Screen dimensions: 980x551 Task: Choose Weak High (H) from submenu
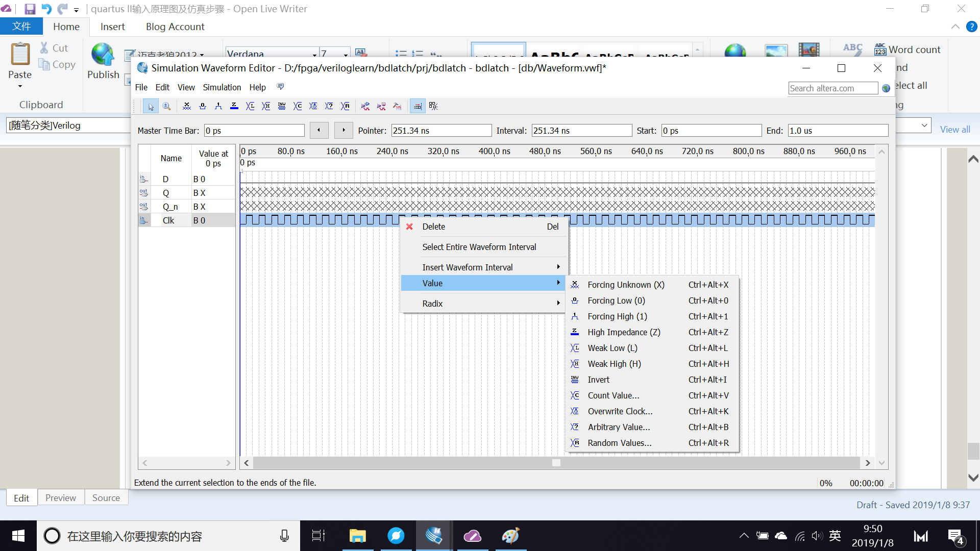coord(652,364)
